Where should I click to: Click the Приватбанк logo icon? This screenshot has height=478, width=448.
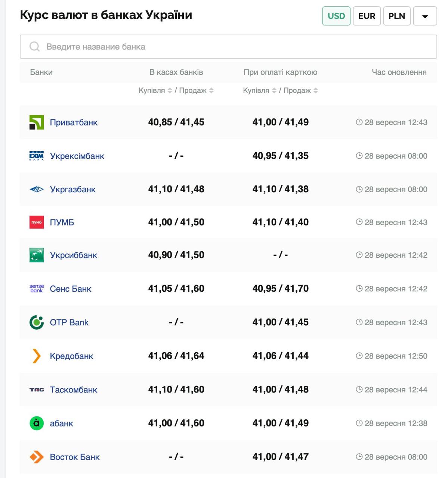point(37,122)
